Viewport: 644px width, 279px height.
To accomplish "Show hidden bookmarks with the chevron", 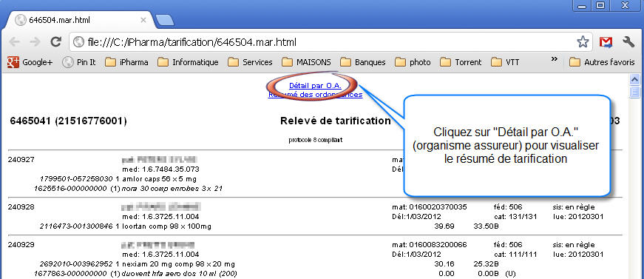I will [554, 60].
